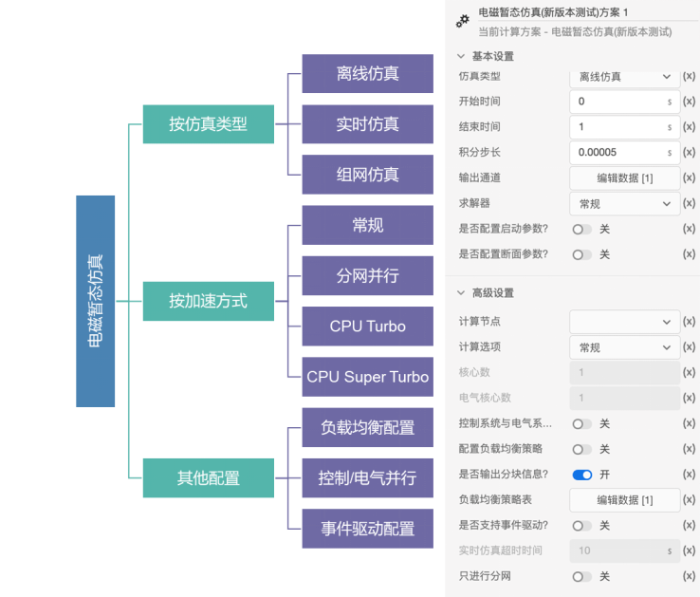This screenshot has width=700, height=597.
Task: Open the 求解器 dropdown
Action: pos(624,203)
